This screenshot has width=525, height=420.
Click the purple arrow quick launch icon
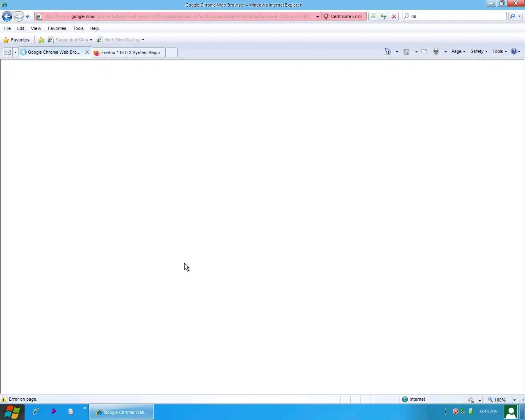point(53,411)
